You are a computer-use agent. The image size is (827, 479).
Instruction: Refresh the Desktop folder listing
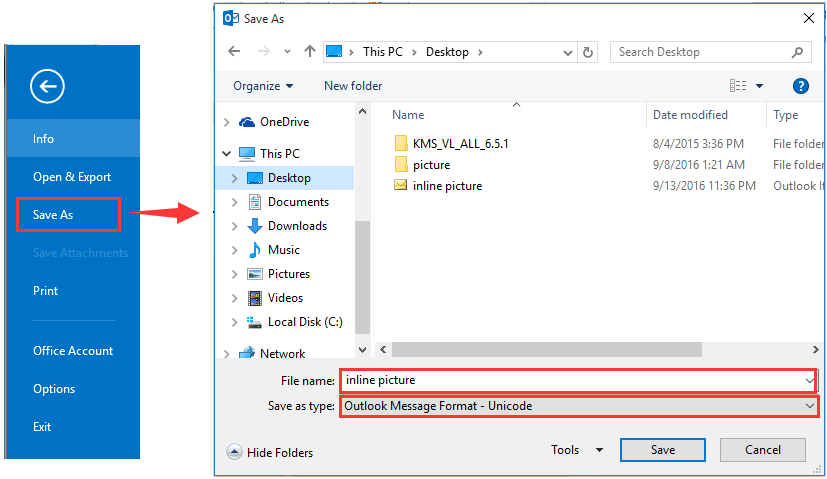tap(588, 52)
